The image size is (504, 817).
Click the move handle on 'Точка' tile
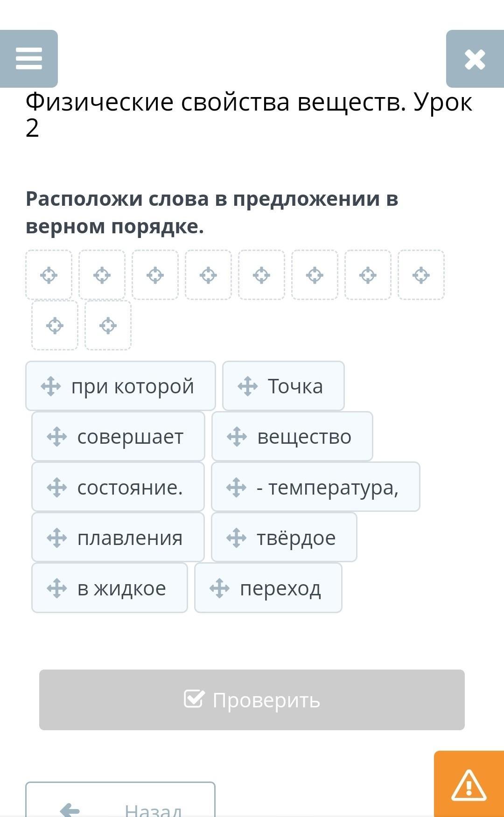click(248, 386)
